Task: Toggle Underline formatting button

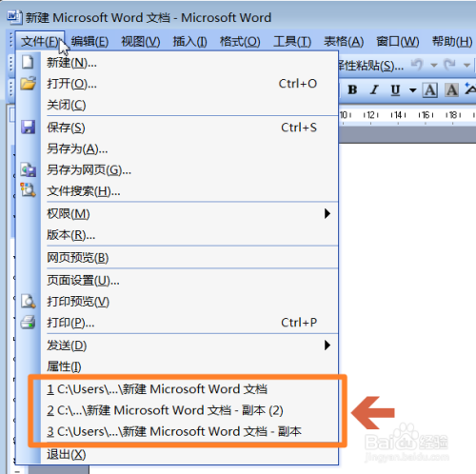Action: pyautogui.click(x=395, y=90)
